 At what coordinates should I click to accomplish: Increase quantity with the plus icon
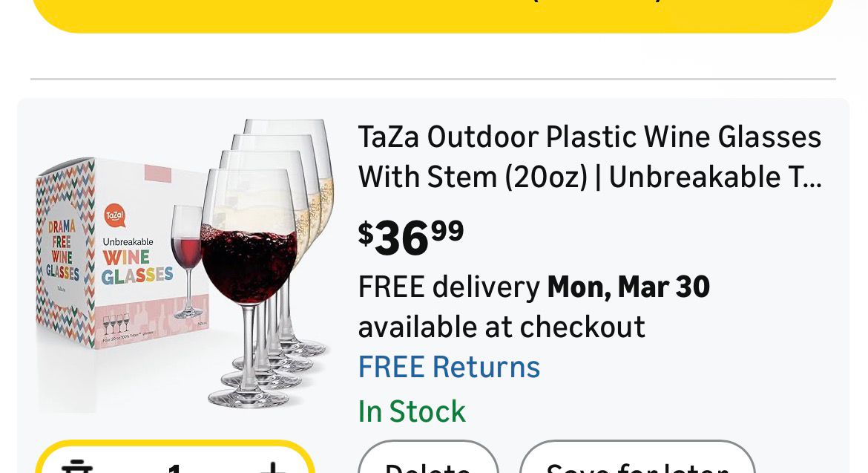pos(272,467)
